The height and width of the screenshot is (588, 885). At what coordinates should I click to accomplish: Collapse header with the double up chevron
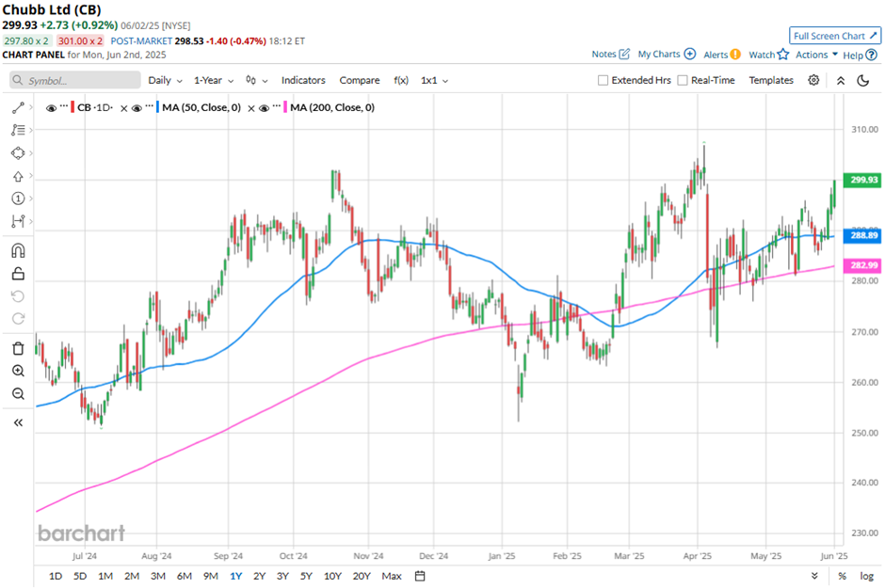pyautogui.click(x=841, y=81)
